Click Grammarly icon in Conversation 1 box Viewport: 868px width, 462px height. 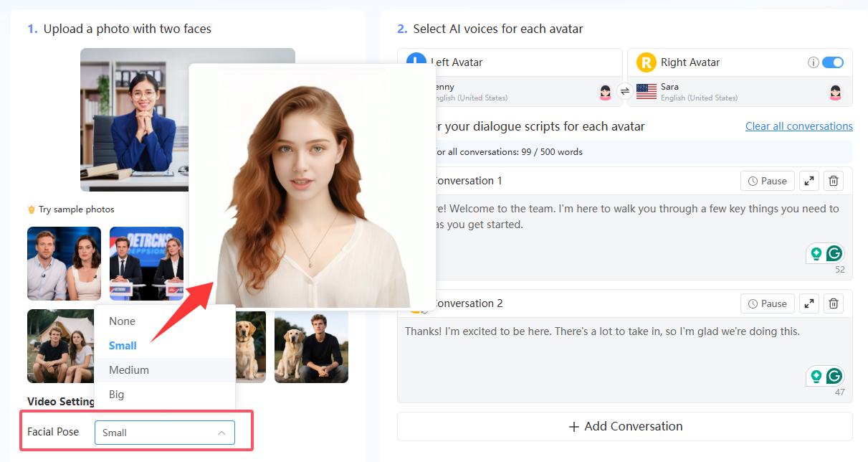(x=834, y=253)
